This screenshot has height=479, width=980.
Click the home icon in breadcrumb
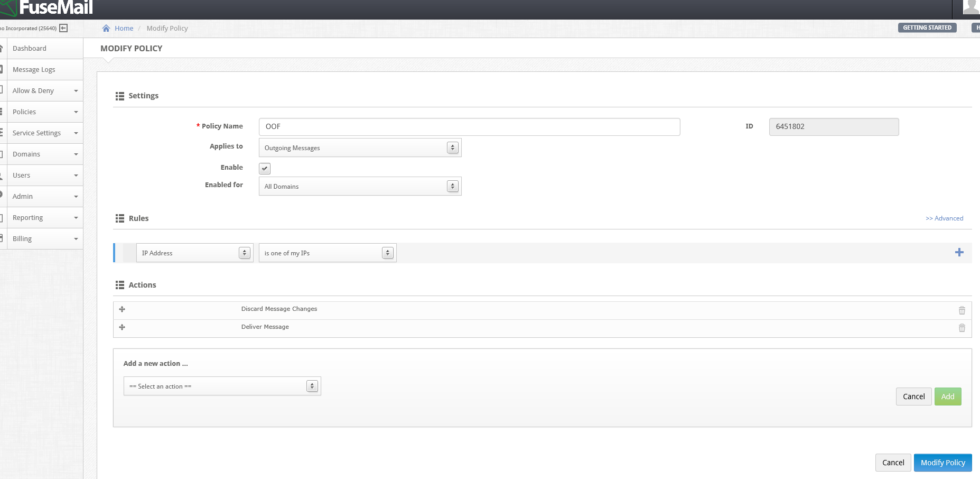click(x=106, y=29)
